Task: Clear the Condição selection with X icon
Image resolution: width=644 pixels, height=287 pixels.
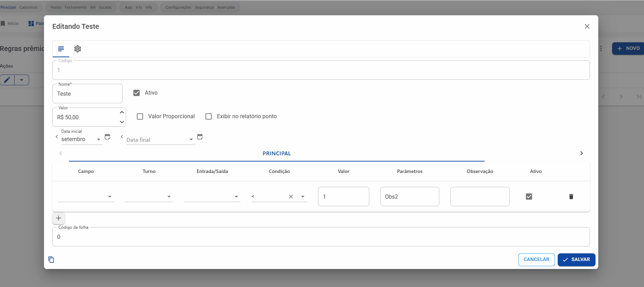Action: click(291, 197)
